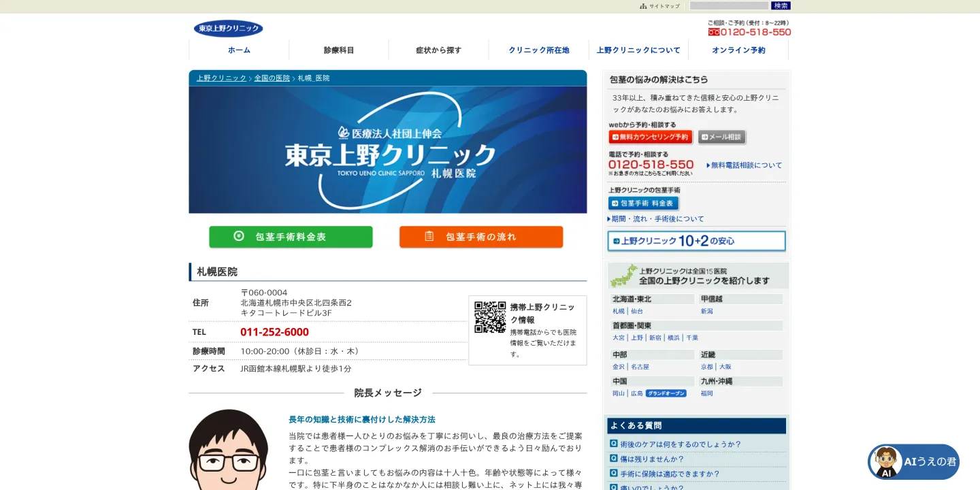The width and height of the screenshot is (980, 490).
Task: Click the site search input field
Action: pos(729,5)
